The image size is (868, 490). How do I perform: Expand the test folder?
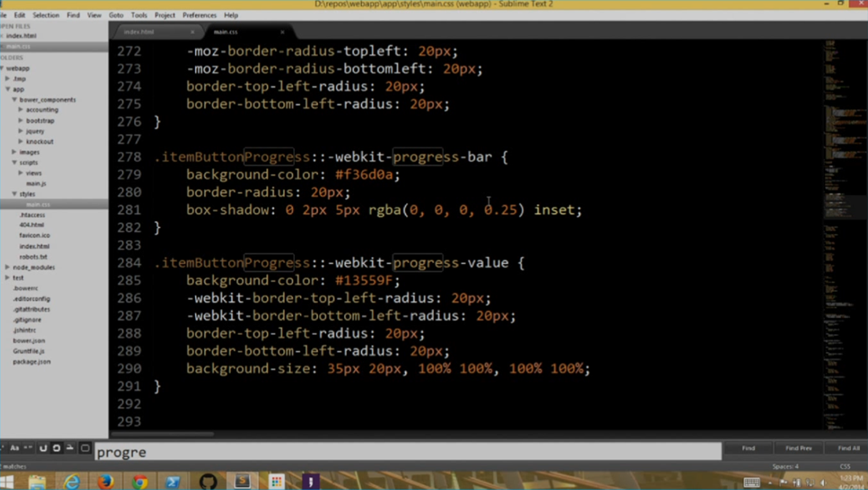point(8,277)
